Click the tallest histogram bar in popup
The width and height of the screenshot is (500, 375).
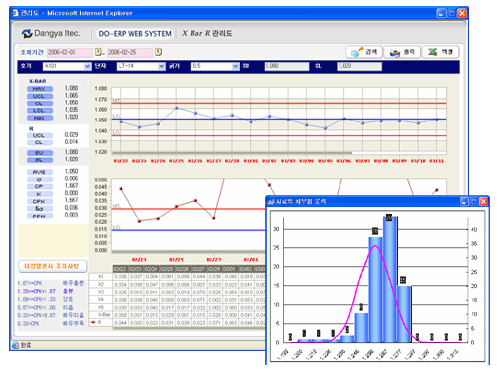click(390, 279)
